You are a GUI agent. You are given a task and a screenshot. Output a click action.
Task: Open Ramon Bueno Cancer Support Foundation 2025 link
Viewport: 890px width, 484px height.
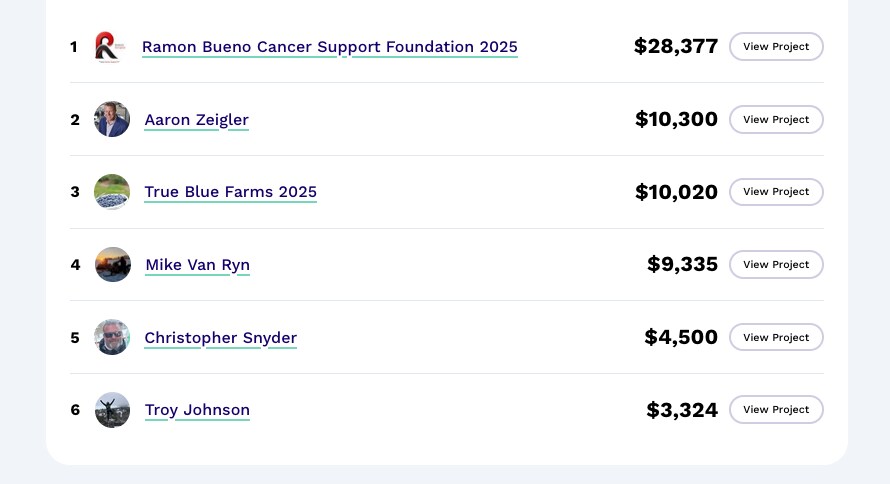click(330, 47)
